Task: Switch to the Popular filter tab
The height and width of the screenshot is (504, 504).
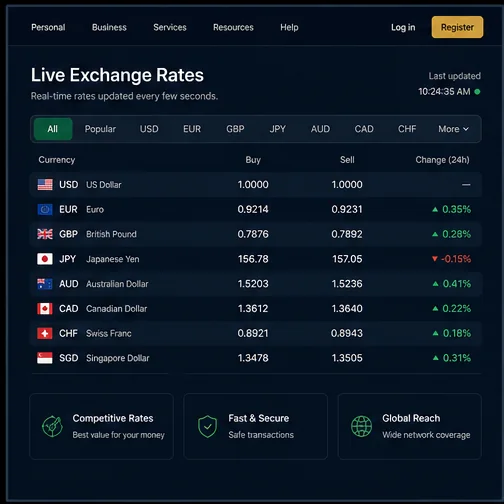Action: click(100, 129)
